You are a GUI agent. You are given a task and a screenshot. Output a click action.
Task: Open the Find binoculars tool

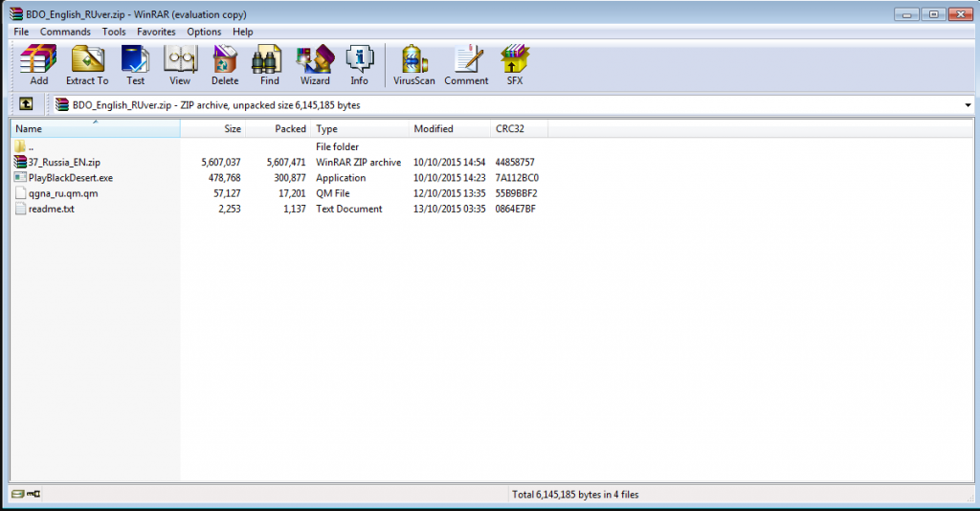click(269, 59)
